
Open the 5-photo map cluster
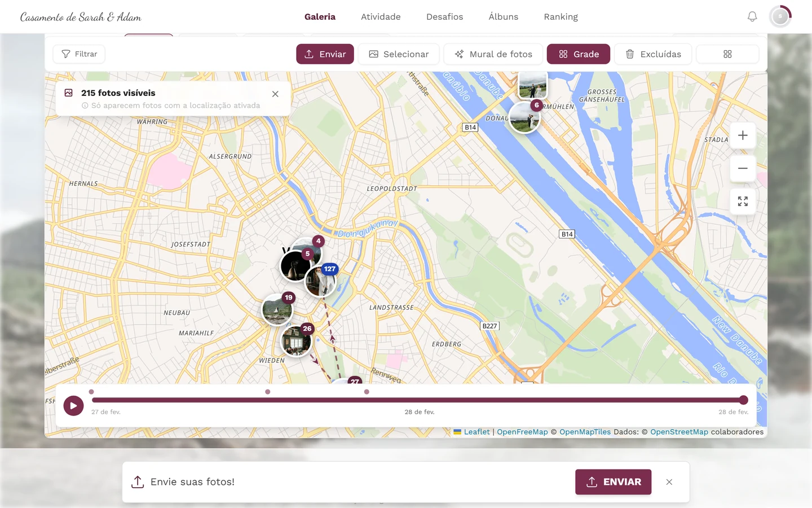[x=295, y=265]
